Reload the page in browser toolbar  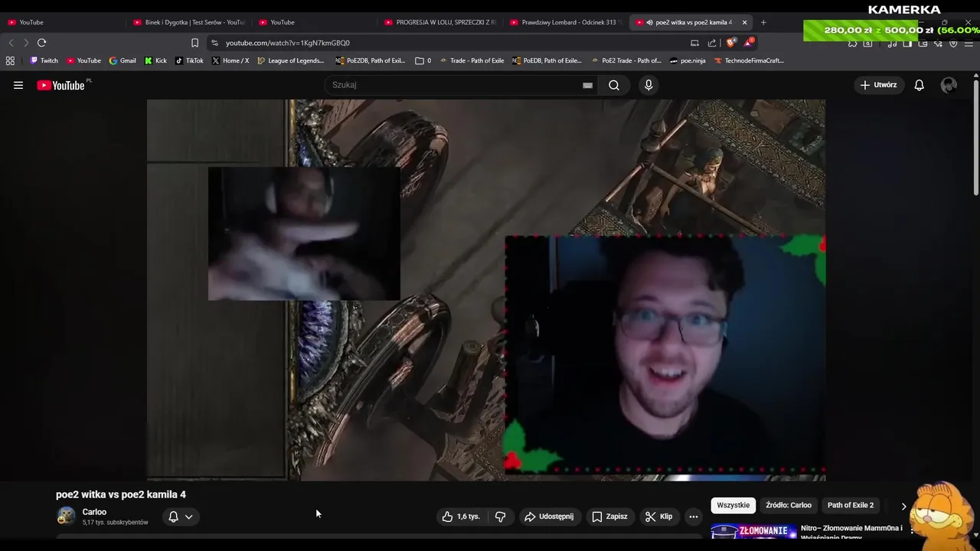coord(42,43)
